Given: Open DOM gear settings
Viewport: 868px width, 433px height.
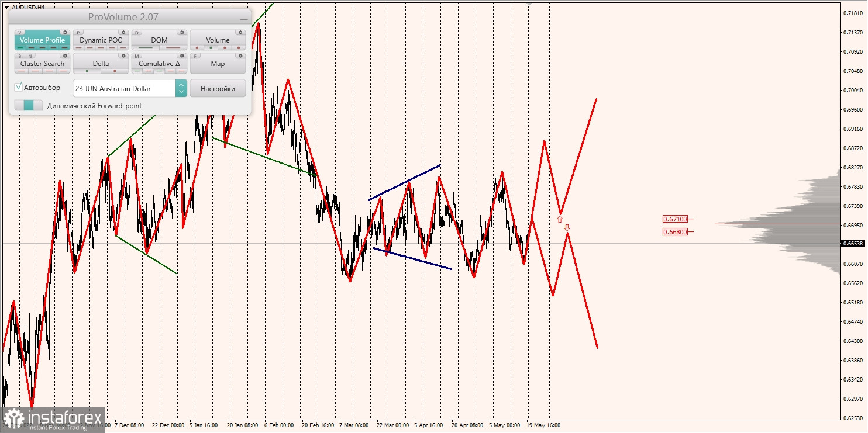Looking at the screenshot, I should (182, 33).
